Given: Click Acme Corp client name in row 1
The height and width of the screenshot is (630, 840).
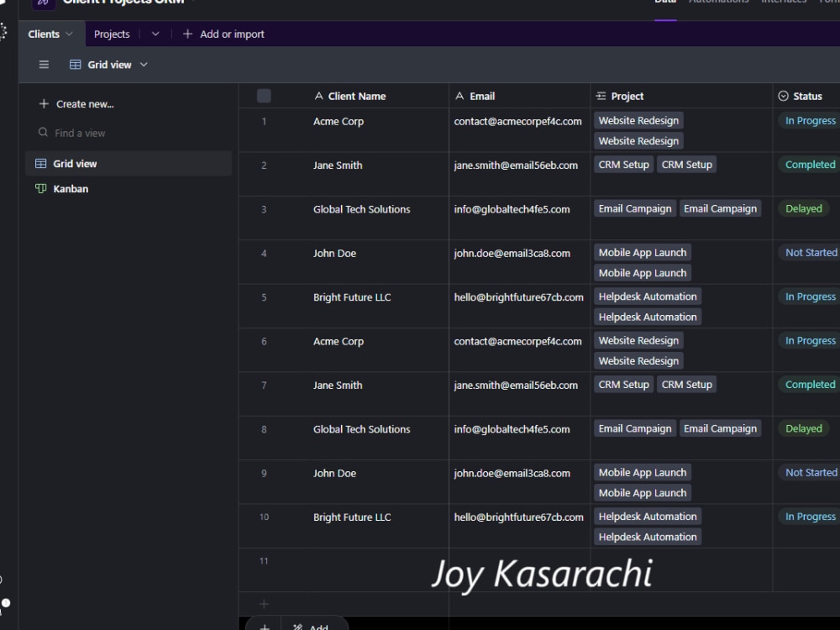Looking at the screenshot, I should coord(339,121).
